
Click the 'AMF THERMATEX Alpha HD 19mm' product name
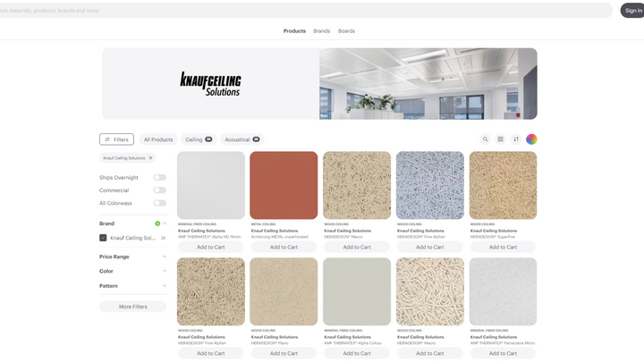click(x=209, y=237)
